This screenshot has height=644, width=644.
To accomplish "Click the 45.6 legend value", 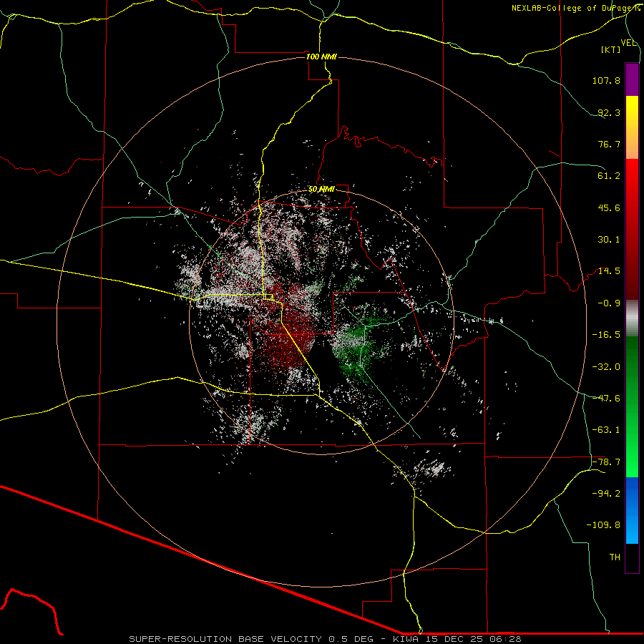I will point(609,208).
